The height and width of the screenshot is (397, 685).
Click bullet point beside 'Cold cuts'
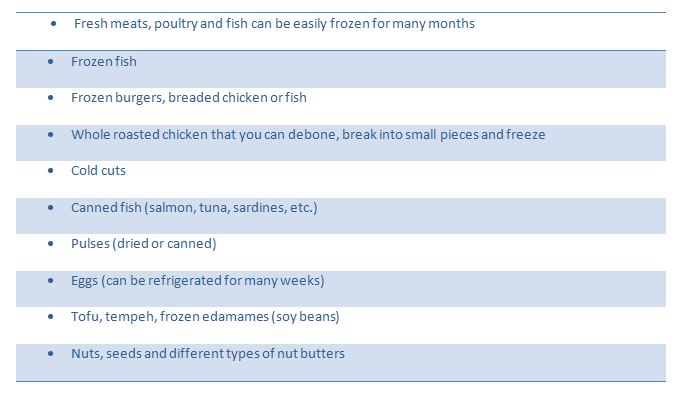point(51,170)
